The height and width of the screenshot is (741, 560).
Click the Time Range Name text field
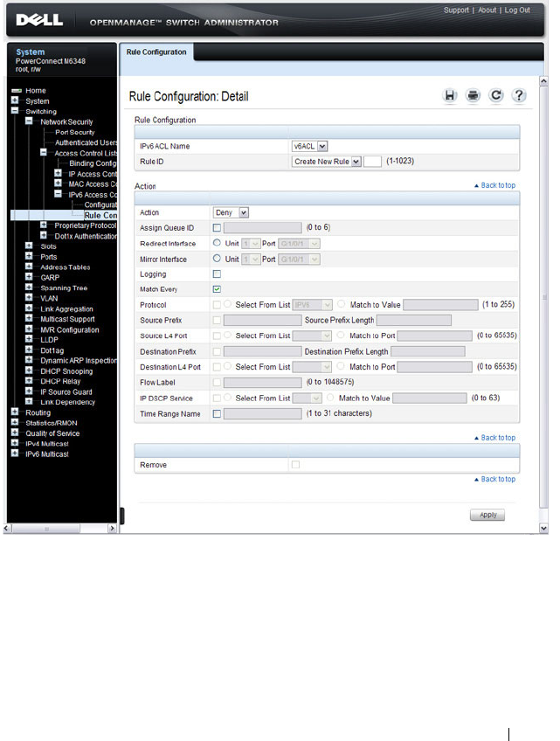point(263,414)
